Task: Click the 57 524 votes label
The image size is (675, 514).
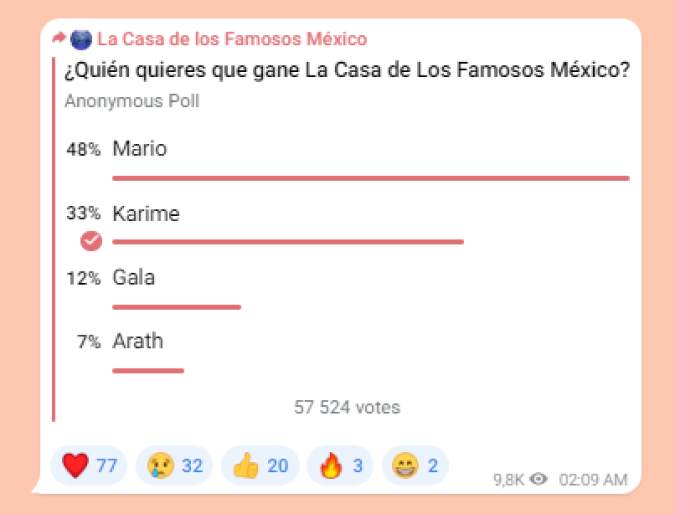Action: click(347, 407)
